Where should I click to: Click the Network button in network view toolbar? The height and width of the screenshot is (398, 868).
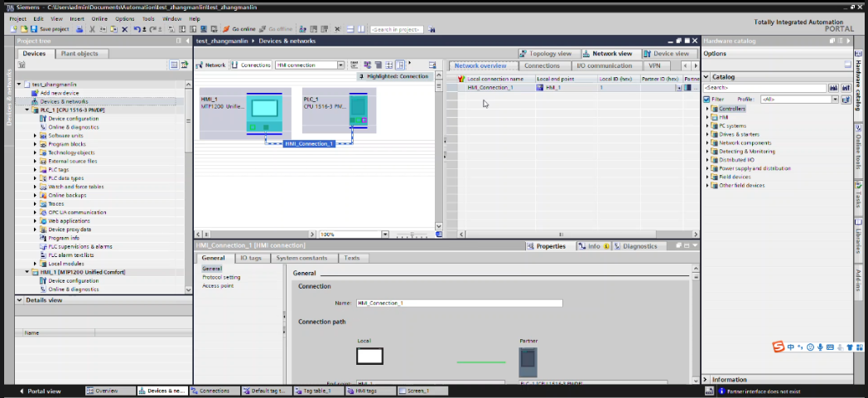pyautogui.click(x=211, y=65)
